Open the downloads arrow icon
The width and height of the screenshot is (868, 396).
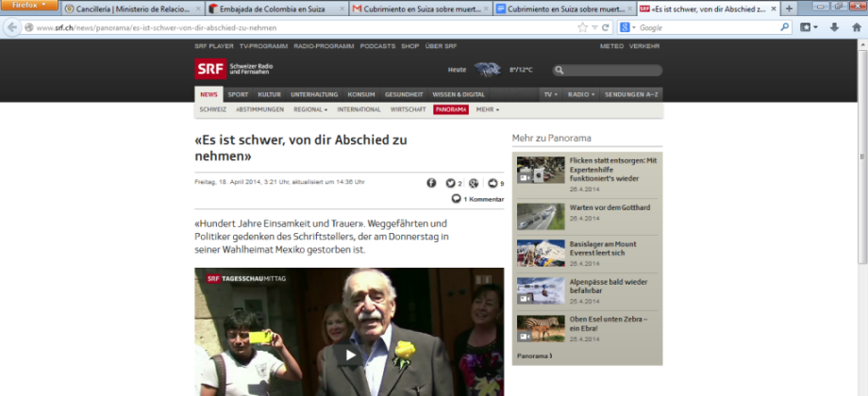[834, 27]
